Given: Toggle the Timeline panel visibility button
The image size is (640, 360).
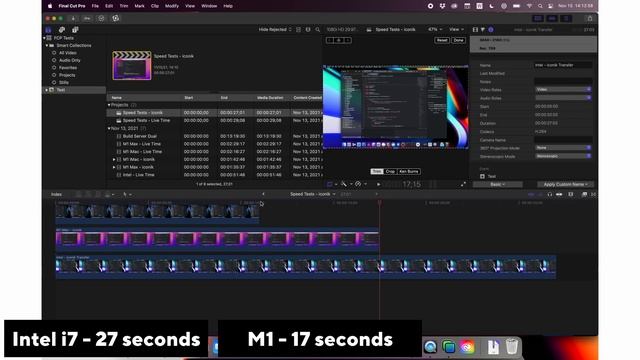Looking at the screenshot, I should (x=552, y=18).
